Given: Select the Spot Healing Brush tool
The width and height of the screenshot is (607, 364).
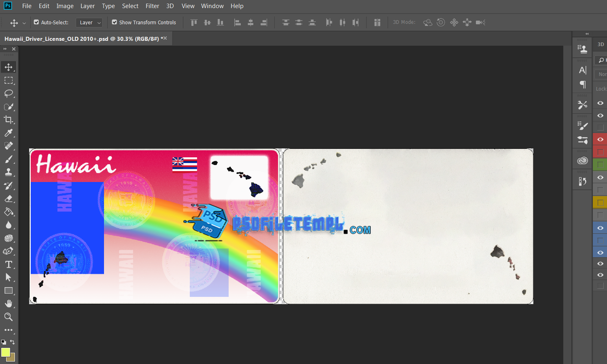Looking at the screenshot, I should tap(9, 146).
